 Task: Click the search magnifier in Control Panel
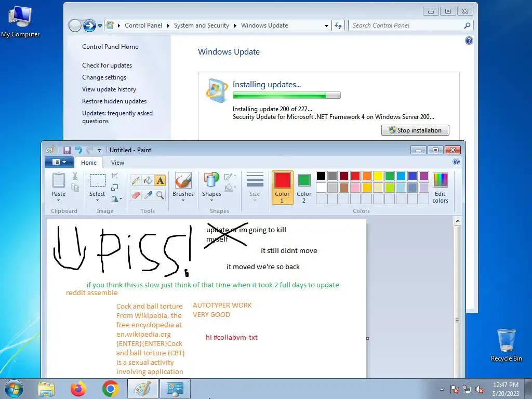(467, 25)
